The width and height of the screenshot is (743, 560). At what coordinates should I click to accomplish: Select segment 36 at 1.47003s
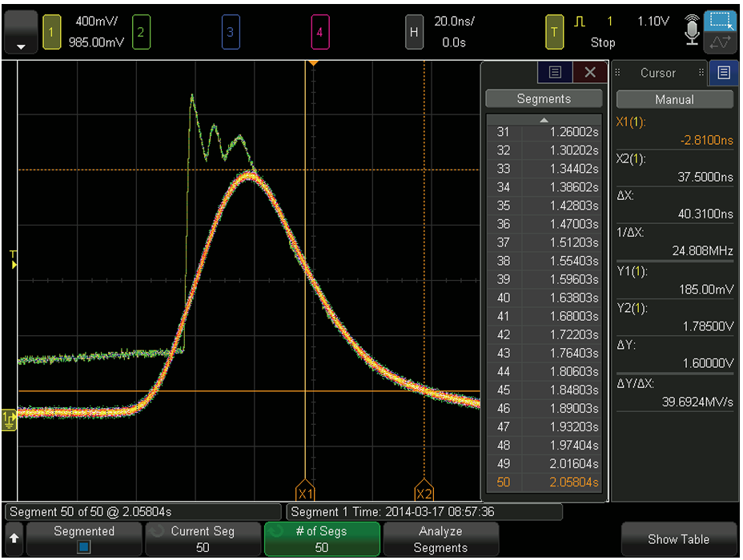pos(544,224)
